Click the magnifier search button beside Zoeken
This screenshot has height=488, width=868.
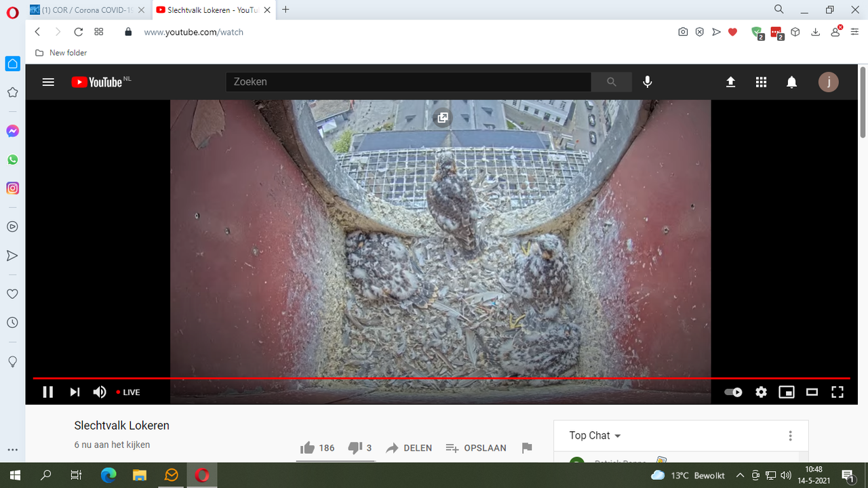[x=611, y=82]
